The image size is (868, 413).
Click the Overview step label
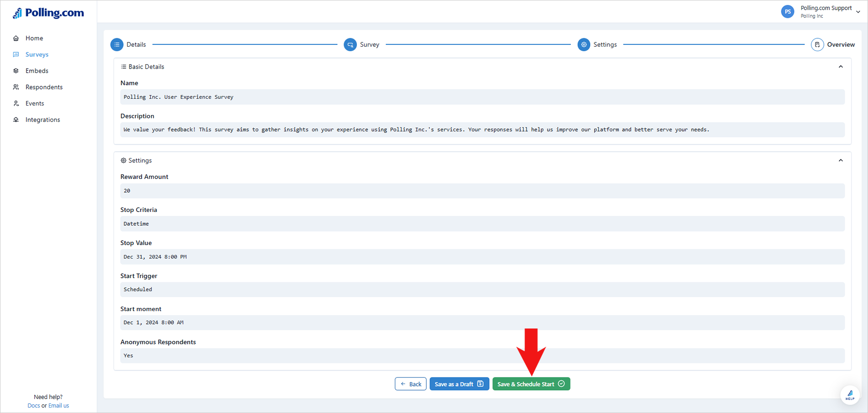point(841,44)
